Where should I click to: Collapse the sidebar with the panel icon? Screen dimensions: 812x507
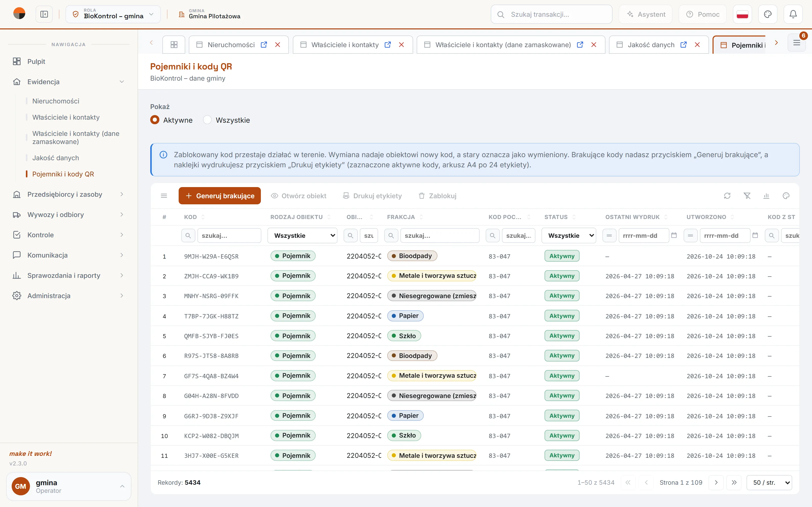44,14
